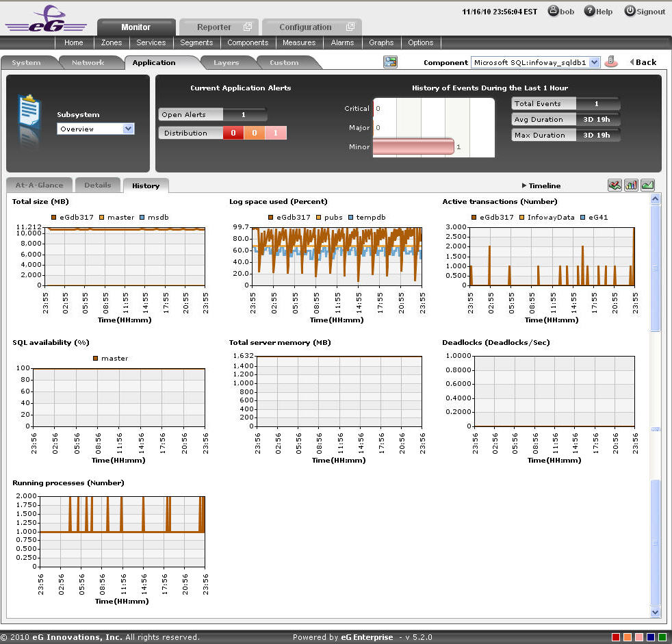Click the Running processes chart
672x644 pixels.
[x=122, y=531]
